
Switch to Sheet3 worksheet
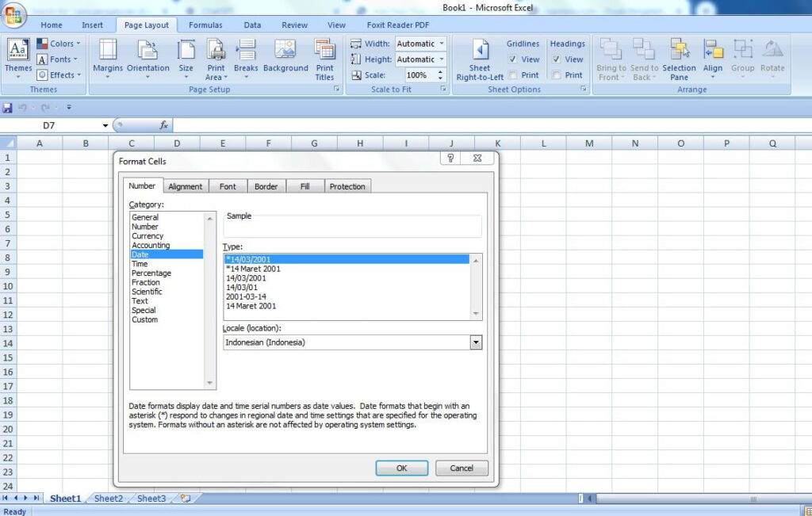[151, 498]
